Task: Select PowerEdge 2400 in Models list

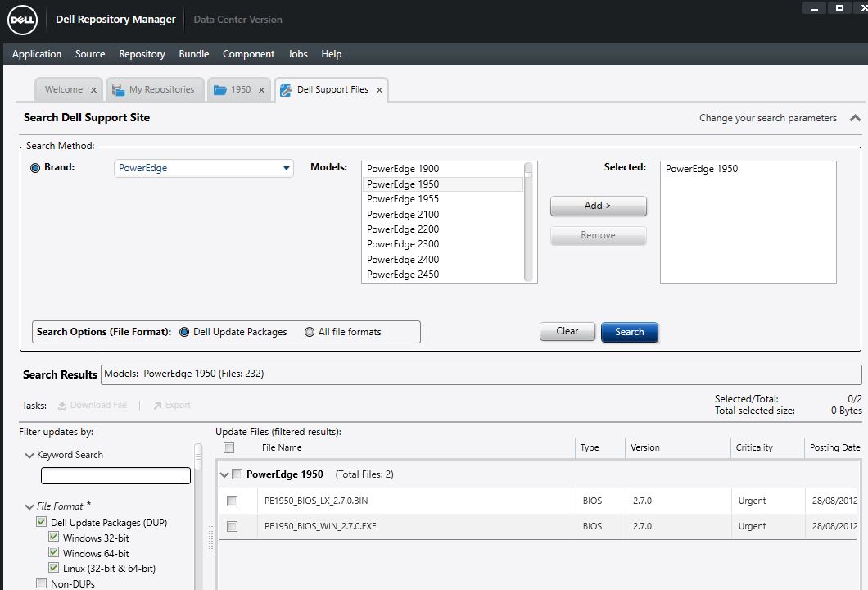Action: (442, 259)
